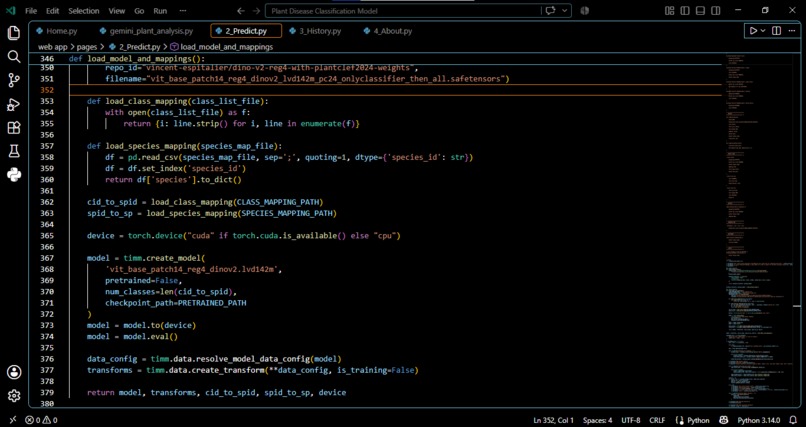Show errors and warnings count
Screen dimensions: 806x427
(x=42, y=420)
